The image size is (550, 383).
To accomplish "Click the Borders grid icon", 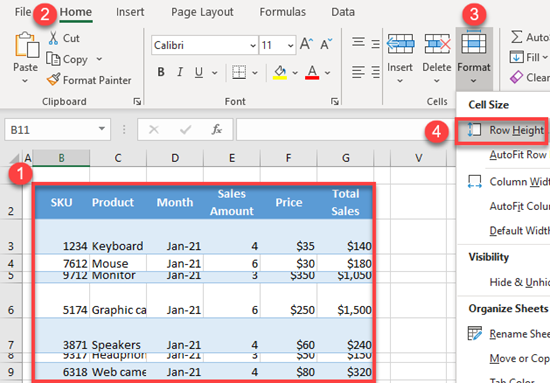I will [239, 72].
